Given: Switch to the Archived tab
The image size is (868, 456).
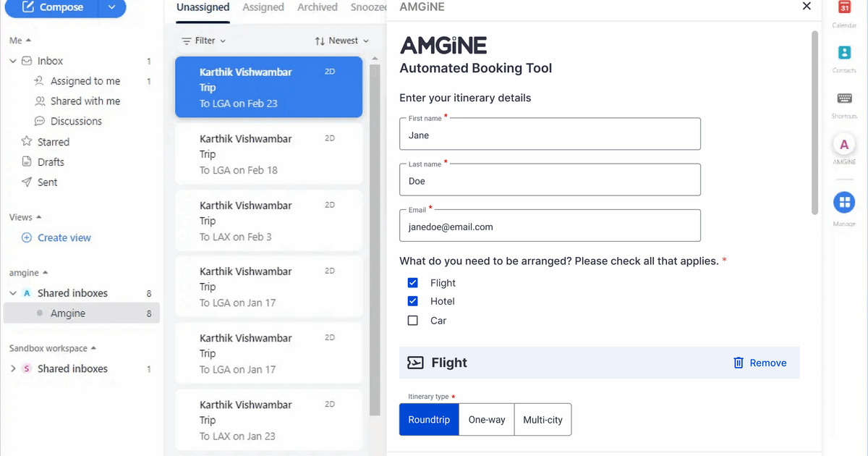Looking at the screenshot, I should coord(317,7).
